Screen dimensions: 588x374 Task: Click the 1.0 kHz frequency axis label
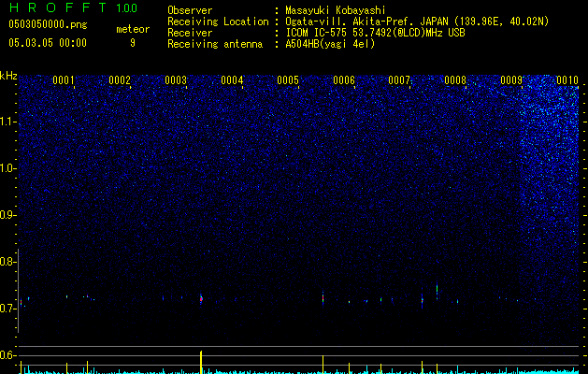click(x=8, y=168)
